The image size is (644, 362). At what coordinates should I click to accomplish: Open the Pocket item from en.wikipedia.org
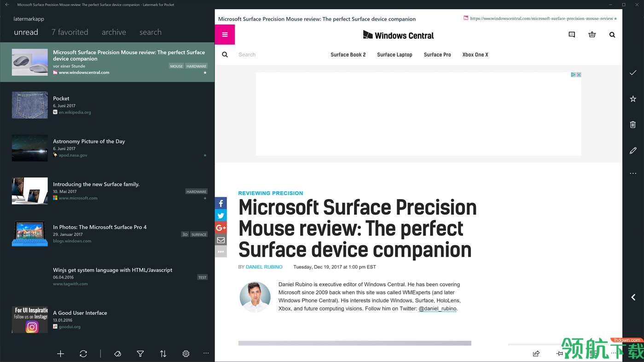pyautogui.click(x=107, y=105)
